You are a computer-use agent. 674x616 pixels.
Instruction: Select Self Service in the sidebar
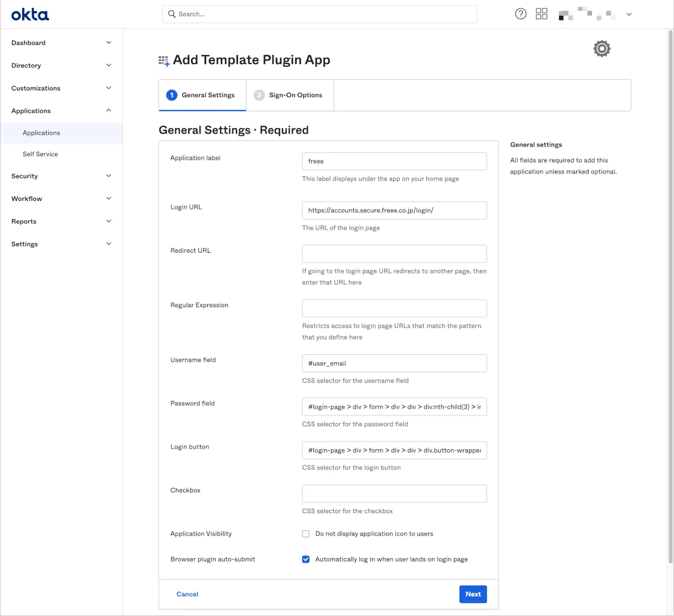40,154
